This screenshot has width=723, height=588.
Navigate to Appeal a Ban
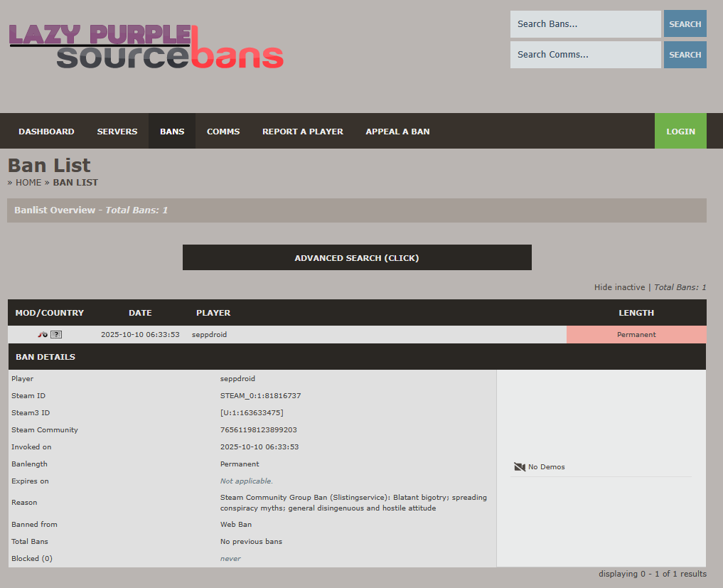pos(397,132)
